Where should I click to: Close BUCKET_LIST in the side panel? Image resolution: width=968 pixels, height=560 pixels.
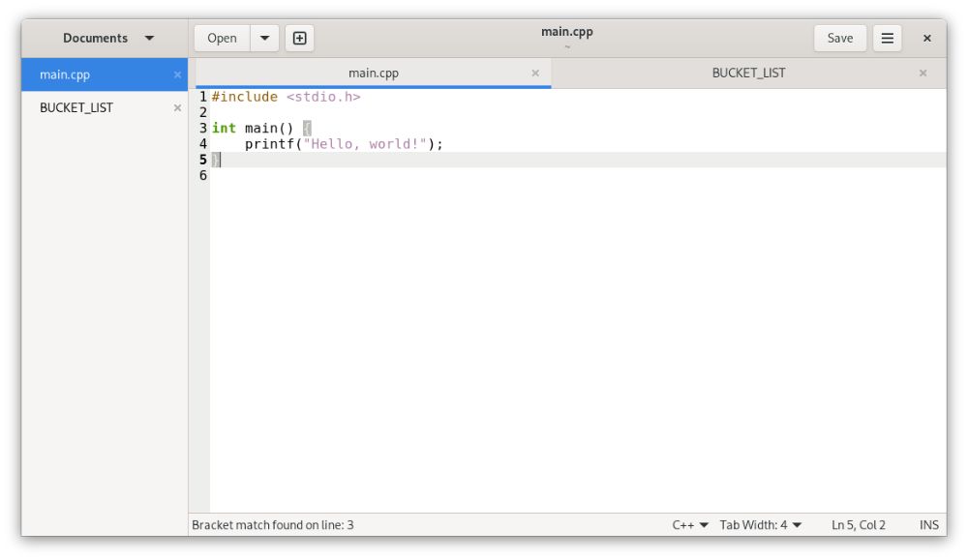177,108
